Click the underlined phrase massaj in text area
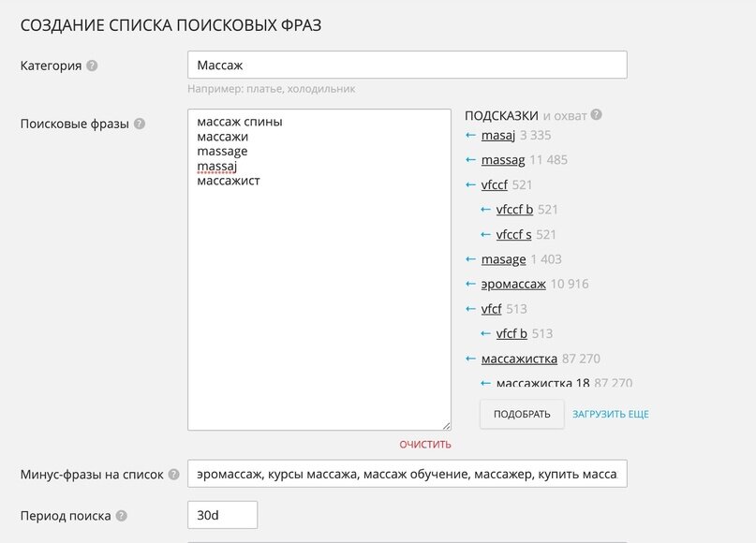This screenshot has height=543, width=756. (x=217, y=167)
